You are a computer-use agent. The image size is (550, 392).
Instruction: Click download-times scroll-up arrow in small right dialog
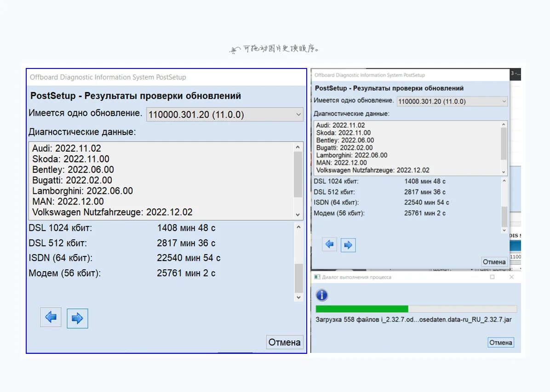tap(504, 181)
